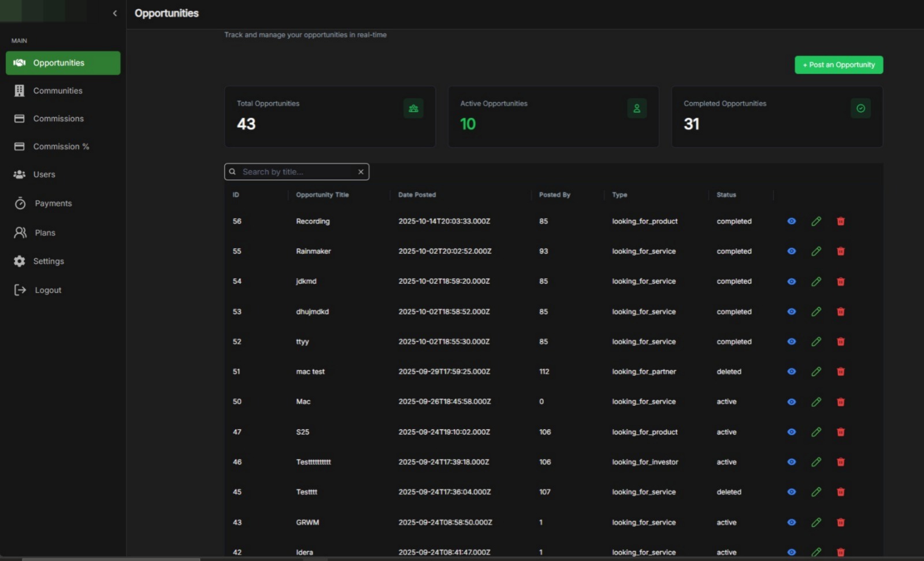Edit the ttyy opportunity
This screenshot has width=924, height=561.
[817, 341]
